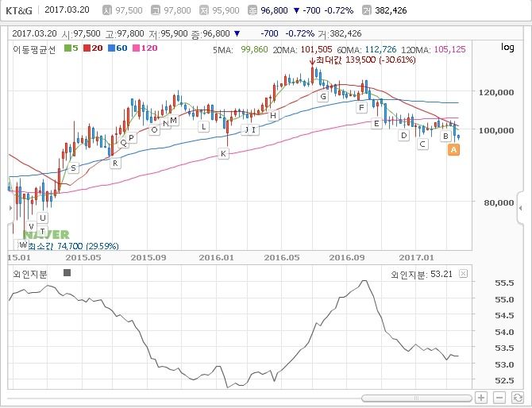The width and height of the screenshot is (532, 408).
Task: Click the 5MA value 99,860
Action: (x=254, y=49)
